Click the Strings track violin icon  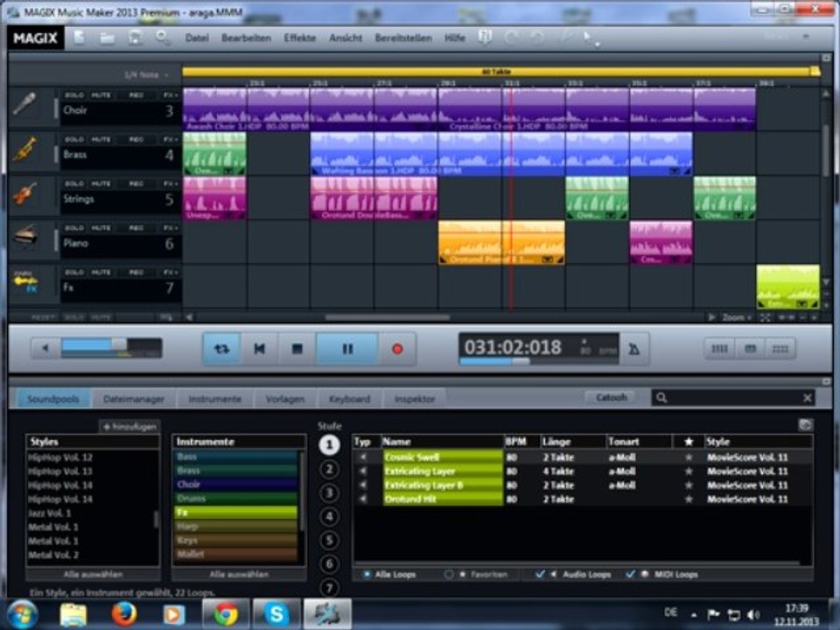tap(24, 194)
